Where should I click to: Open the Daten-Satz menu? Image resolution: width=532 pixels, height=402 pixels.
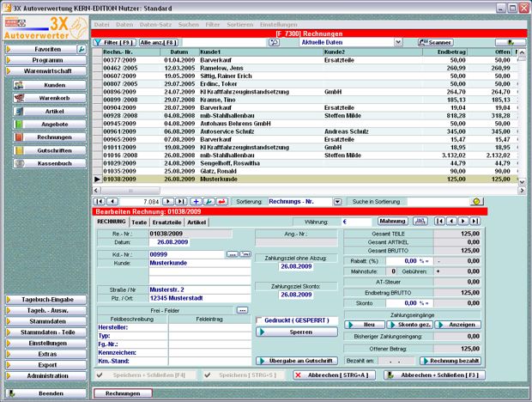click(155, 24)
